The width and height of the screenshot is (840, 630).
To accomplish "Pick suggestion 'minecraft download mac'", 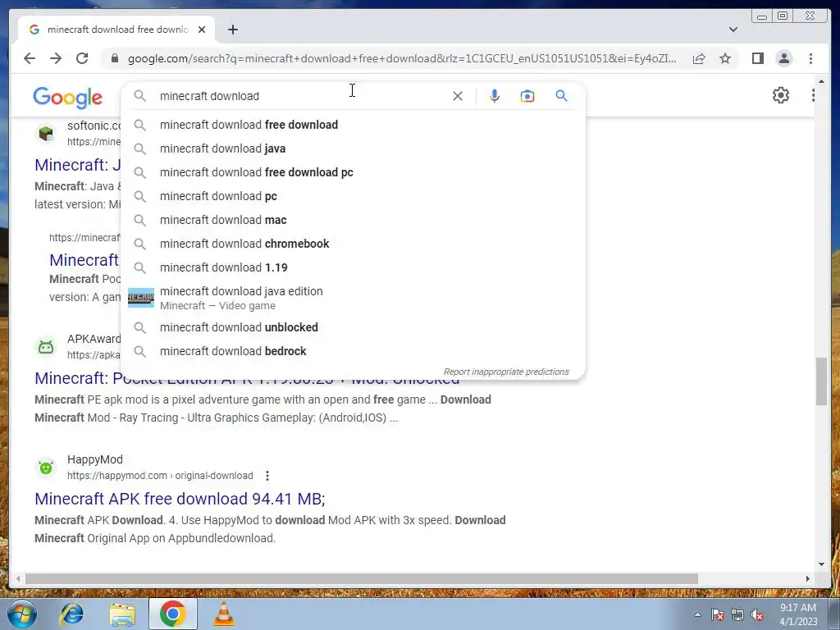I will tap(353, 220).
